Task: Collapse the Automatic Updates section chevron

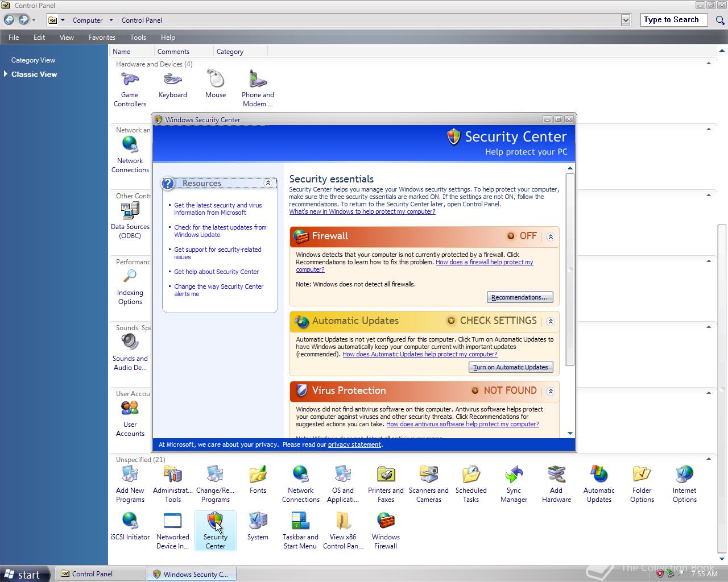Action: pyautogui.click(x=551, y=321)
